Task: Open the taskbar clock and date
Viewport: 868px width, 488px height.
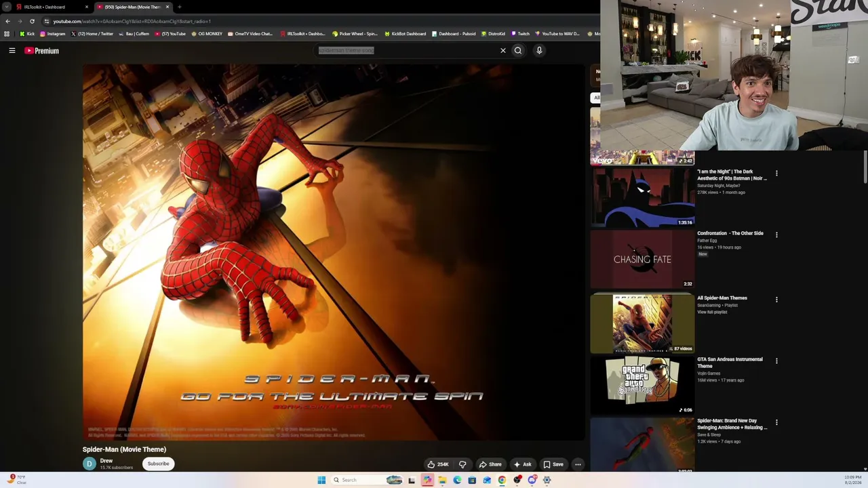Action: [x=853, y=480]
